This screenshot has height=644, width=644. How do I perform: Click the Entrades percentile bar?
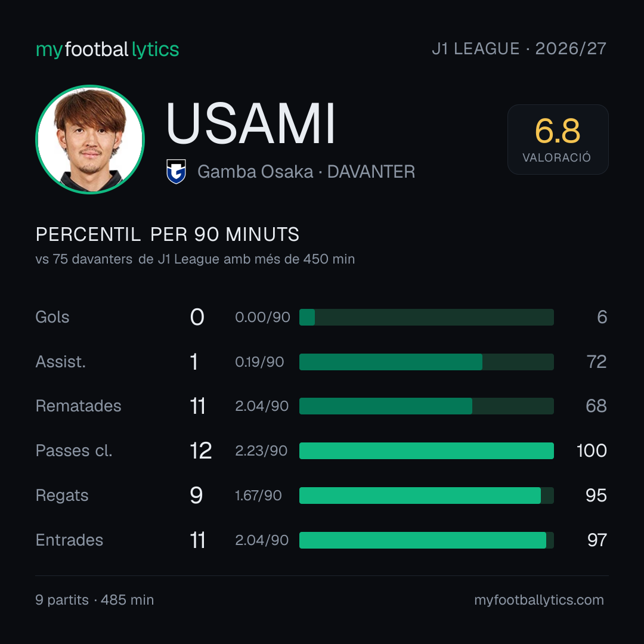[x=426, y=540]
